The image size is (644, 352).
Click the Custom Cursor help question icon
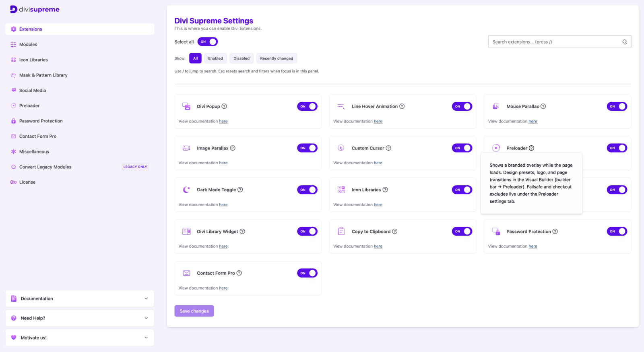pyautogui.click(x=388, y=148)
